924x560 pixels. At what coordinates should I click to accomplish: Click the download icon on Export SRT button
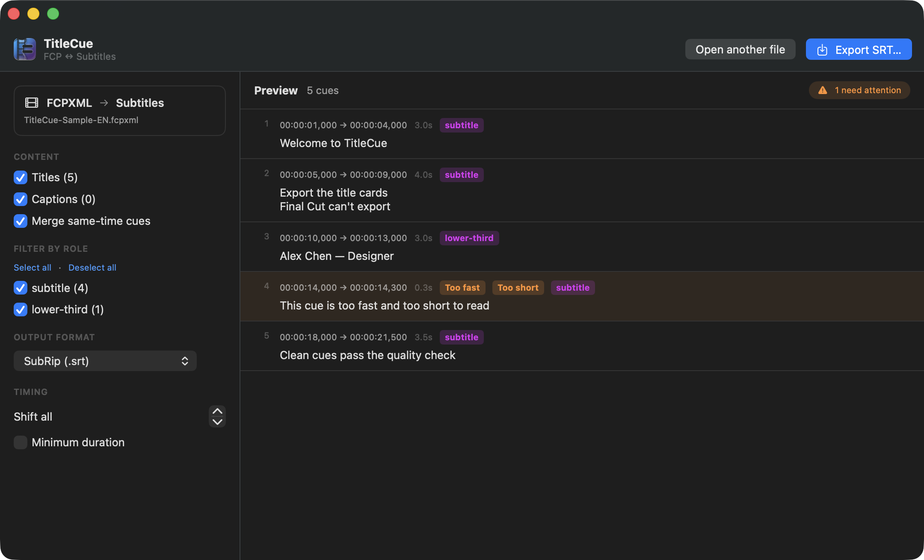[x=822, y=50]
